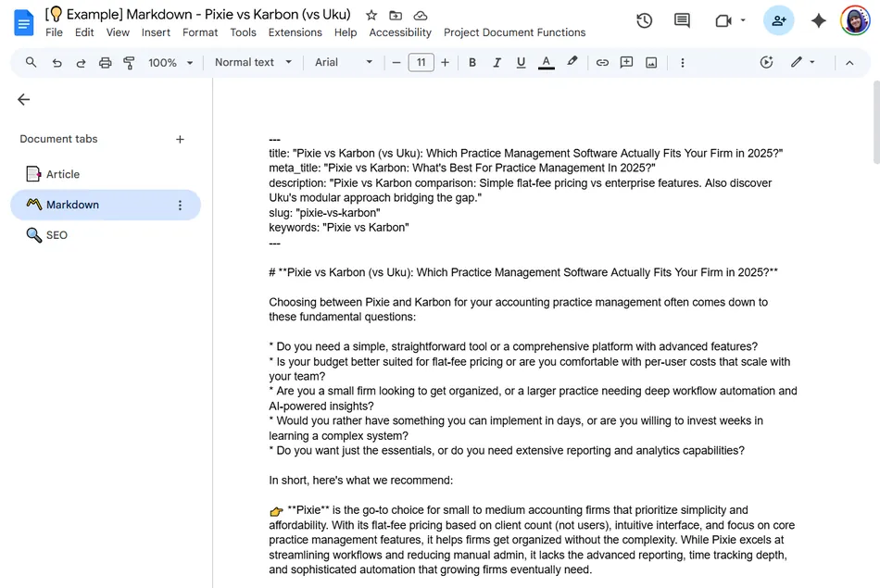This screenshot has width=880, height=588.
Task: Click the font size input field
Action: click(x=421, y=62)
